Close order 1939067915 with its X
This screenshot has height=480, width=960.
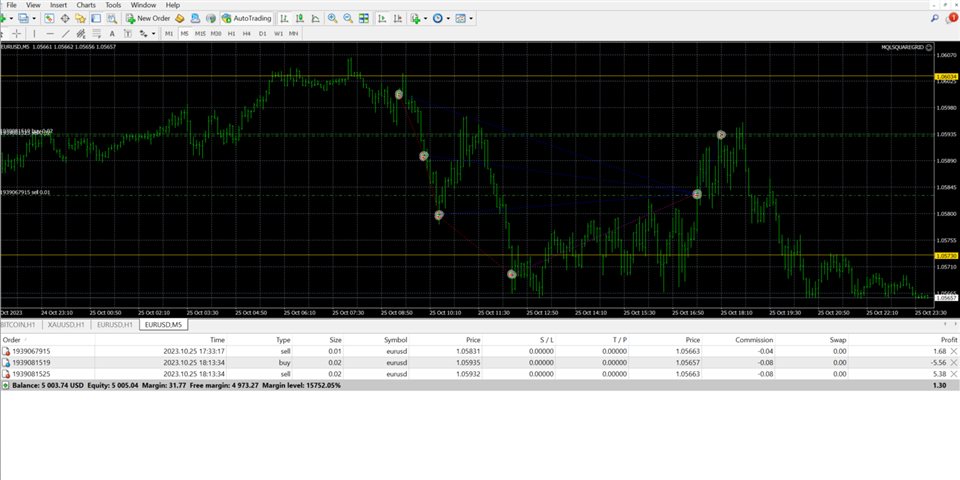[953, 351]
